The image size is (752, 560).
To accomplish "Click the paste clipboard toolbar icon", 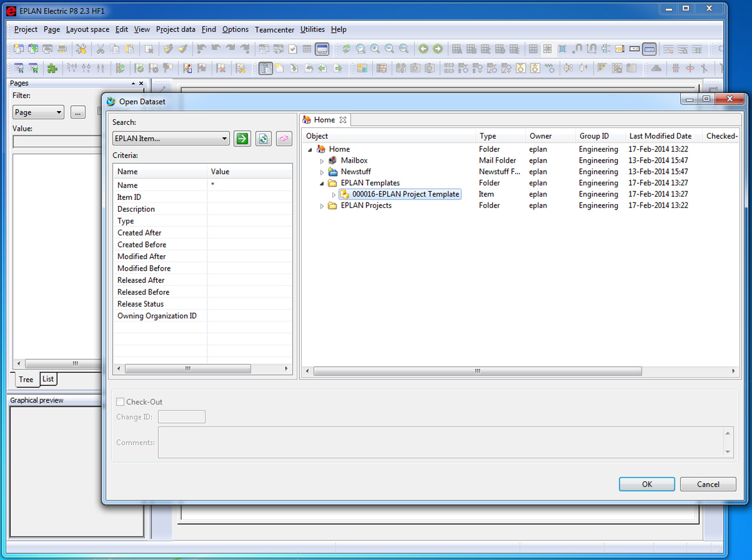I will point(129,49).
